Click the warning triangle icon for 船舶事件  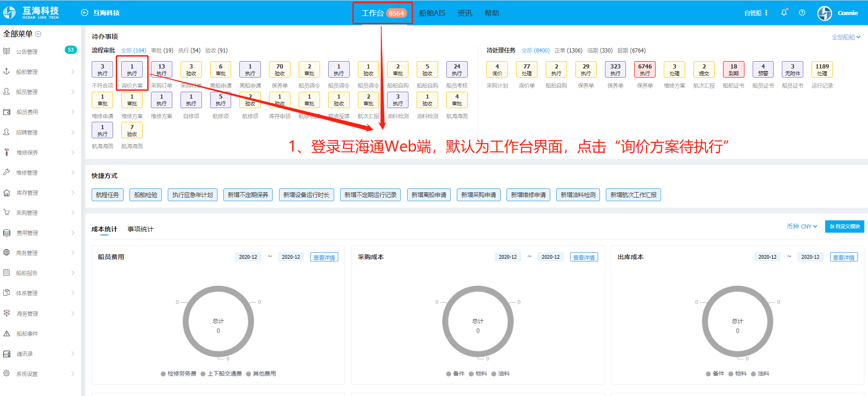pyautogui.click(x=6, y=333)
